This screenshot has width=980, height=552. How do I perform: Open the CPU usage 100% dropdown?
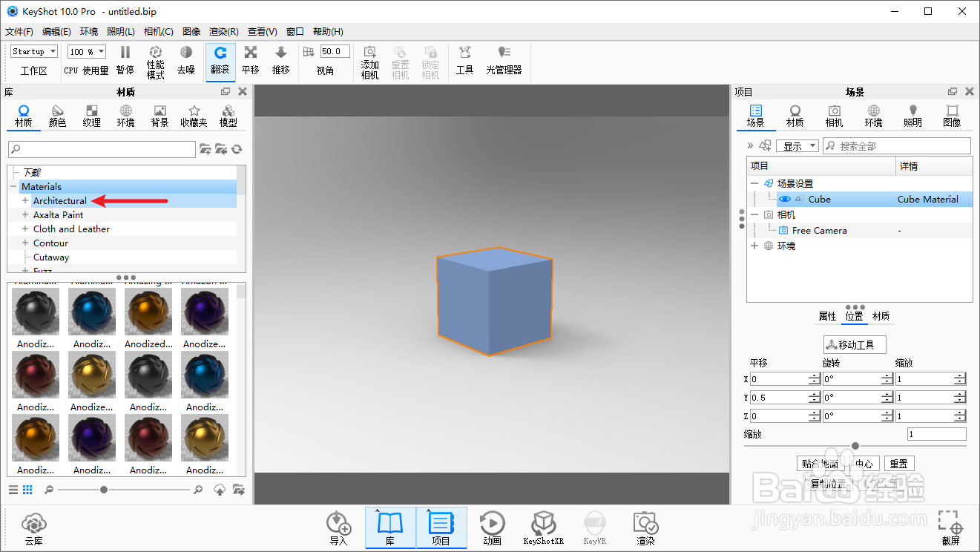[87, 51]
